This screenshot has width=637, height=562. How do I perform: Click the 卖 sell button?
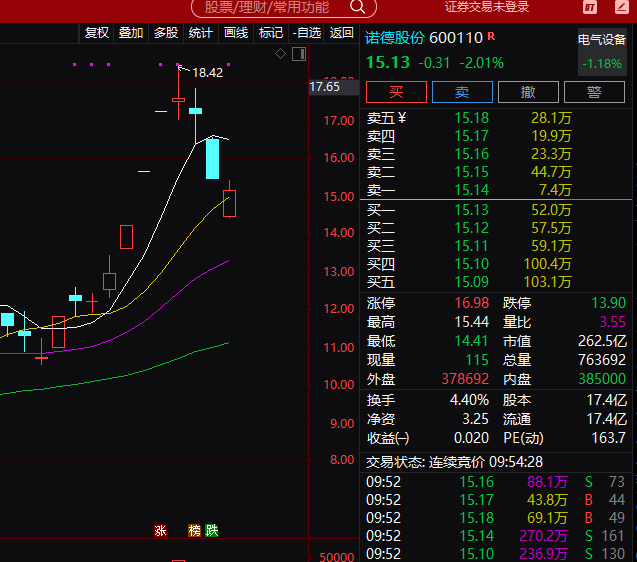coord(462,92)
